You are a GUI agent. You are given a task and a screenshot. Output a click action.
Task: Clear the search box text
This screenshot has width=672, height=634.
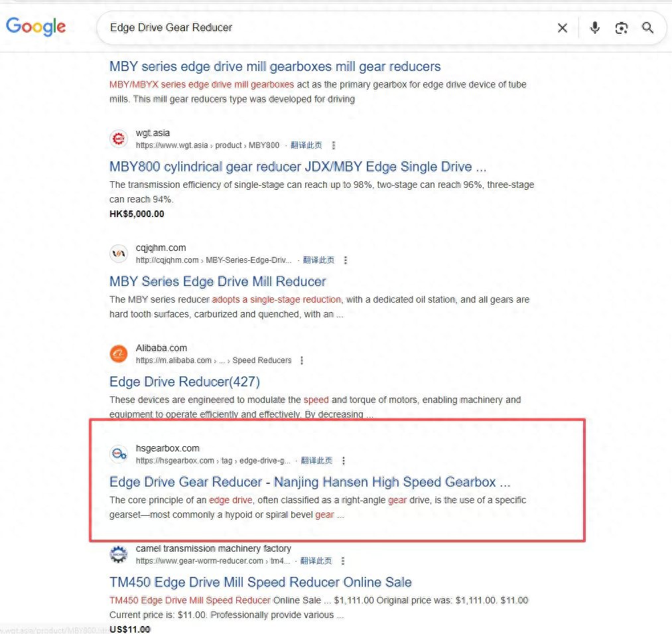click(562, 28)
